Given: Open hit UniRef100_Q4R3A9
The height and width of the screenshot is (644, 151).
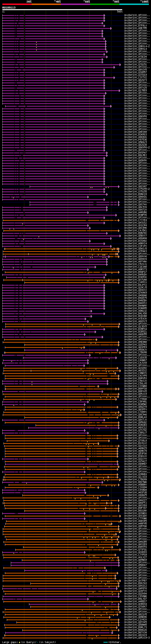Looking at the screenshot, I should pyautogui.click(x=135, y=132).
